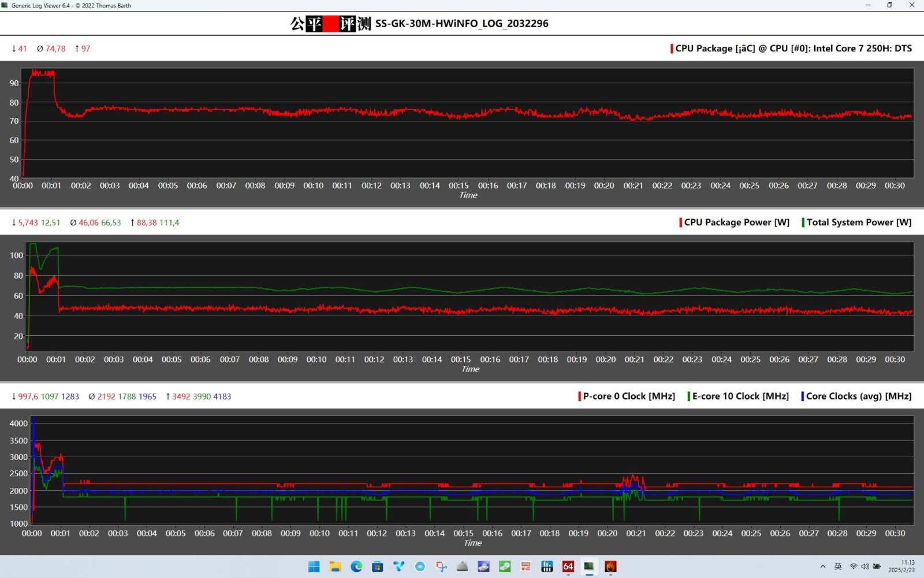Click the 00:10 tick on power chart

tap(316, 360)
